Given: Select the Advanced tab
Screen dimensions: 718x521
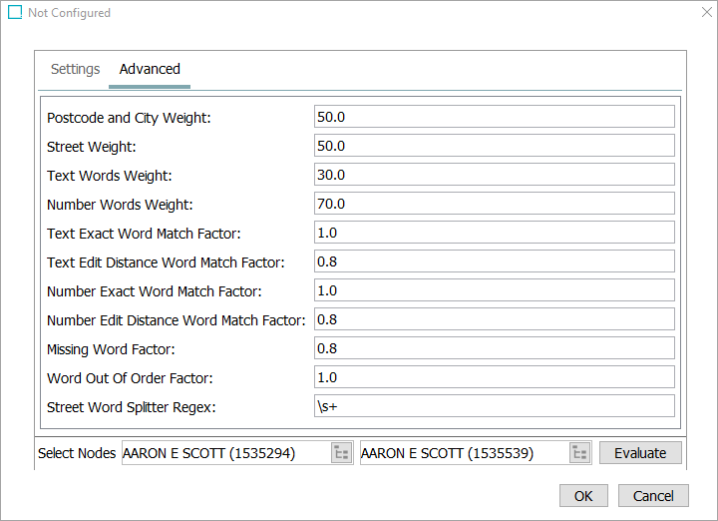Looking at the screenshot, I should click(150, 69).
